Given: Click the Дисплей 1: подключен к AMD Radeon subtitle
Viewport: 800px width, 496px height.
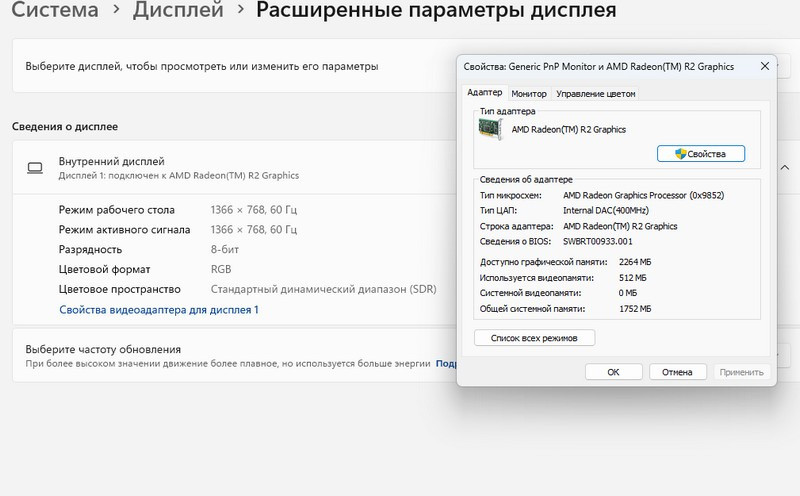Looking at the screenshot, I should pos(179,176).
